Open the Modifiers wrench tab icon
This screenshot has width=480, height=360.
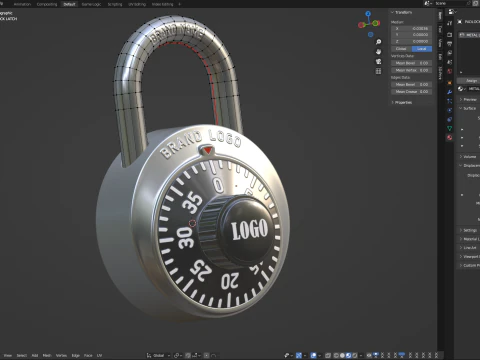click(x=450, y=92)
